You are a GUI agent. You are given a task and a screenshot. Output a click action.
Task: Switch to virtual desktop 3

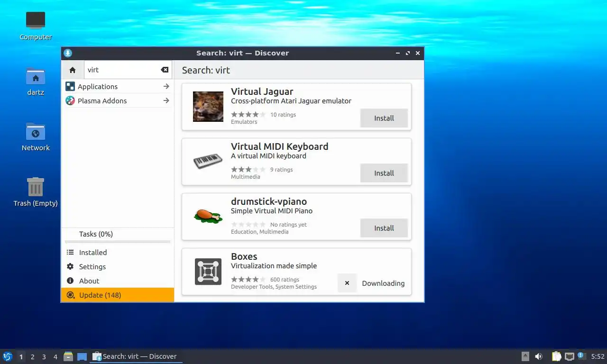click(44, 356)
